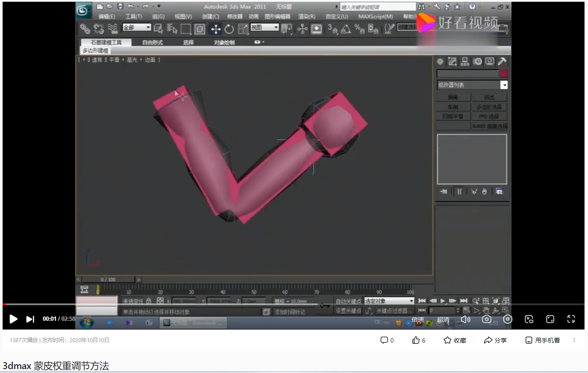The width and height of the screenshot is (588, 373).
Task: Click the 网格平滑 modifier button
Action: point(453,117)
